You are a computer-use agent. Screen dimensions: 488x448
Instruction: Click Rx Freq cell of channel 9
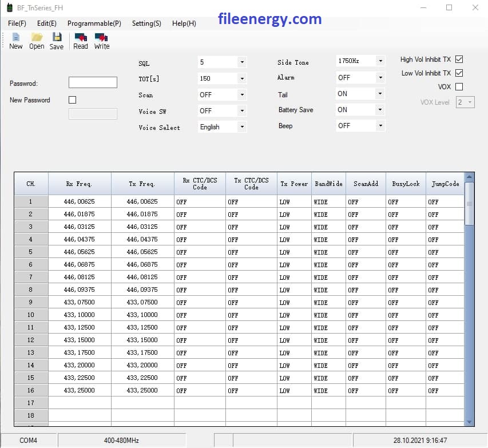pos(80,302)
